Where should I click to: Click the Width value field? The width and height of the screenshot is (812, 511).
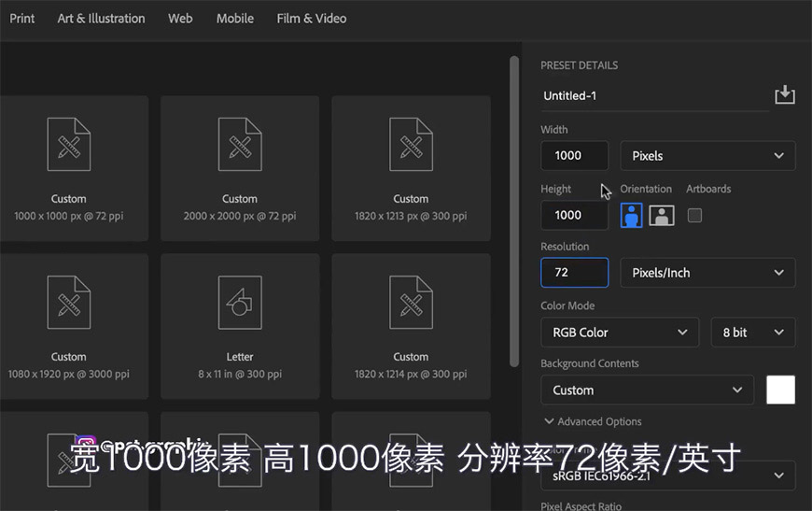(x=574, y=155)
